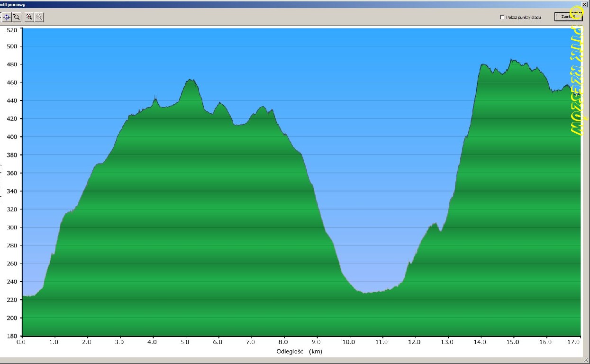Enable the 'Pokaż punkty śladu' checkbox
Image resolution: width=590 pixels, height=364 pixels.
tap(502, 17)
